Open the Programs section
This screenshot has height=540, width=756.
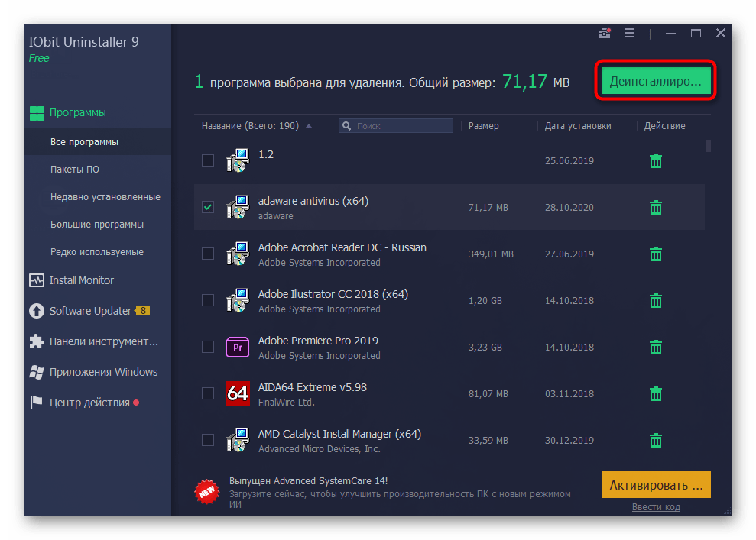point(78,113)
